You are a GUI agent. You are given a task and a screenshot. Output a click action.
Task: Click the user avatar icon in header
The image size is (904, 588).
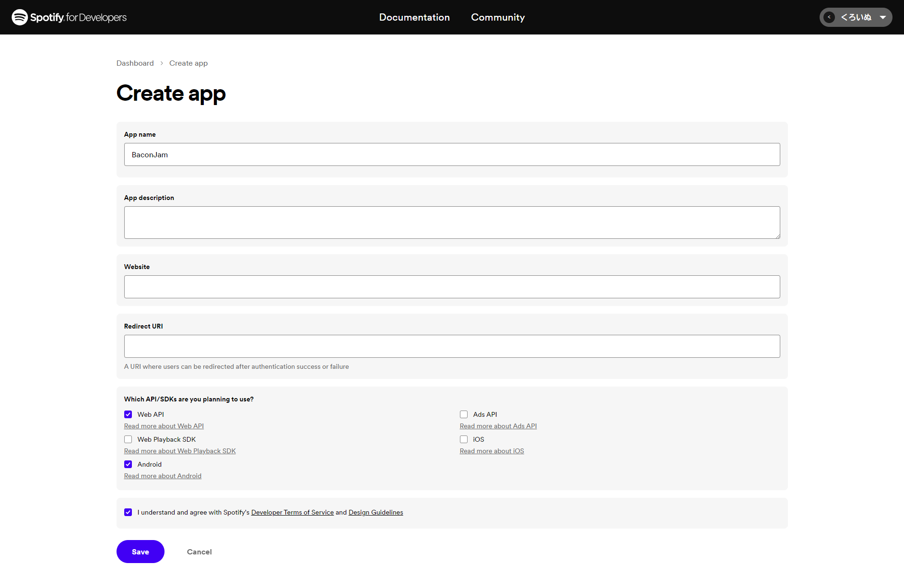(x=829, y=17)
